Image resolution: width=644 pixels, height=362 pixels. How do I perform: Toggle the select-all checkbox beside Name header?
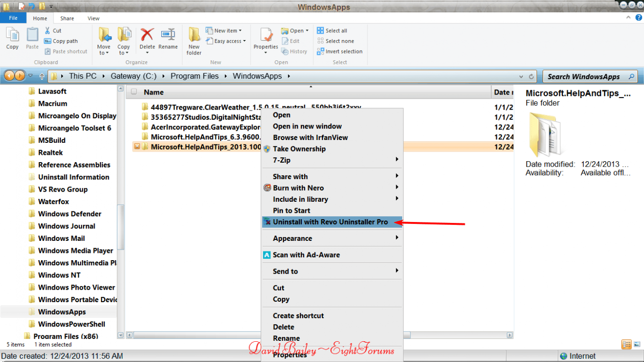pos(134,92)
